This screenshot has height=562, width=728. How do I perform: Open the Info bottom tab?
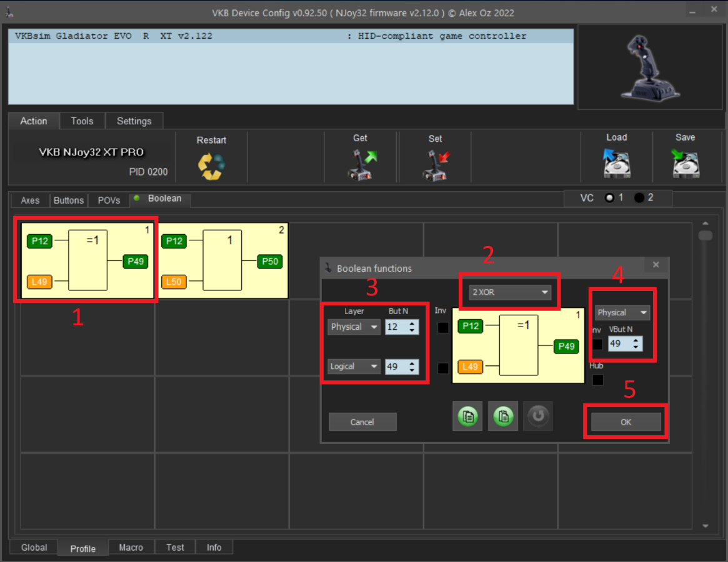click(x=214, y=548)
